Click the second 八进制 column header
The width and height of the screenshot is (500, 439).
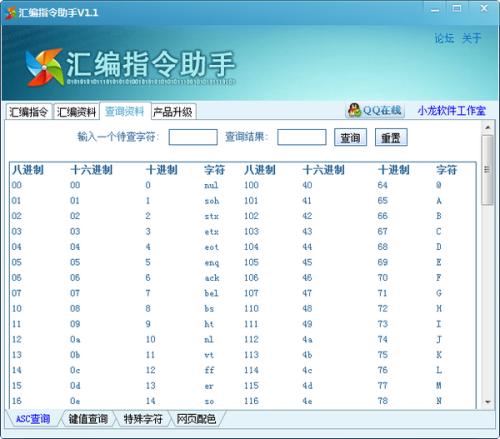(x=260, y=170)
